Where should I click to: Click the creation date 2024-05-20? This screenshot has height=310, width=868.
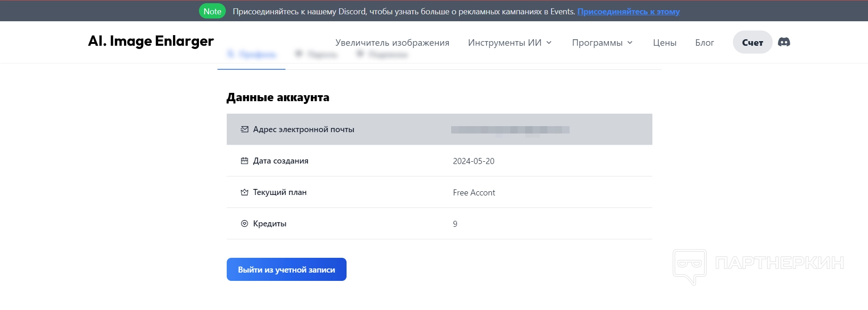(473, 161)
